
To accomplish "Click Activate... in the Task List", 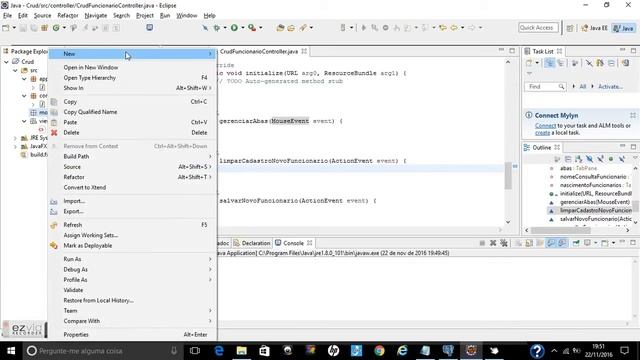I will (x=610, y=87).
